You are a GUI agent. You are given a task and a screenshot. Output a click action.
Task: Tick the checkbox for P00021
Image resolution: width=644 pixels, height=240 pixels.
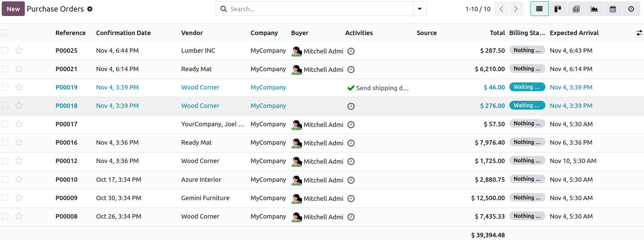(5, 69)
